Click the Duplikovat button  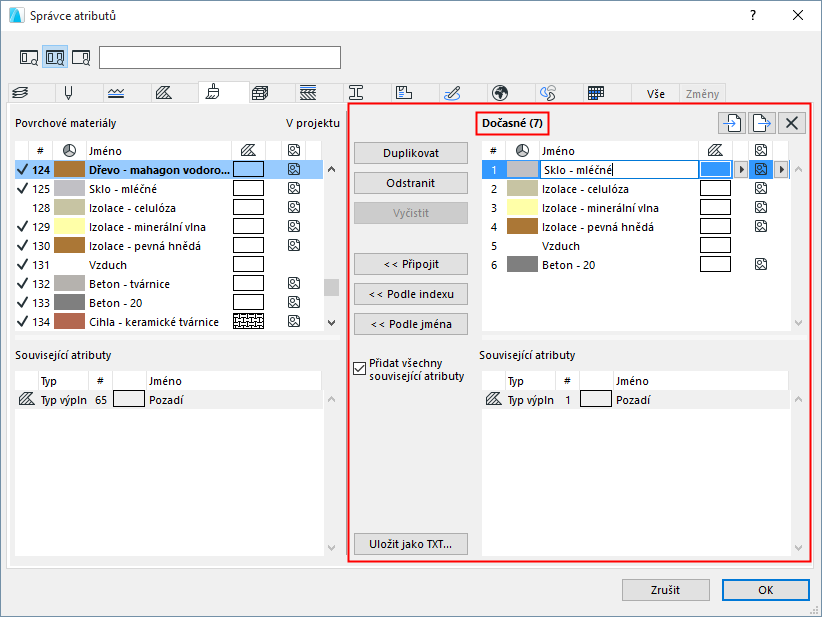coord(411,153)
